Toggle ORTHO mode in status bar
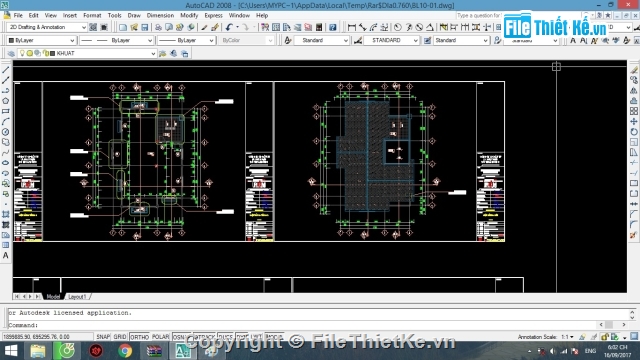The height and width of the screenshot is (360, 640). pyautogui.click(x=140, y=337)
